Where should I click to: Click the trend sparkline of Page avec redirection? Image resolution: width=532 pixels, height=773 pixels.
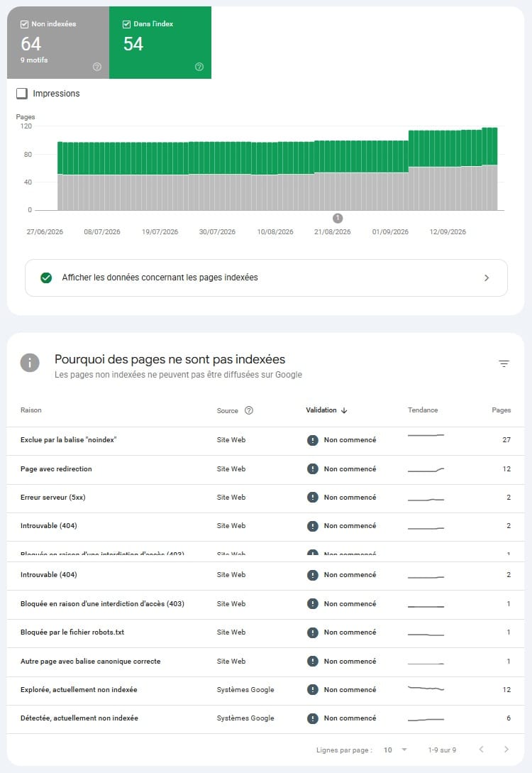426,470
